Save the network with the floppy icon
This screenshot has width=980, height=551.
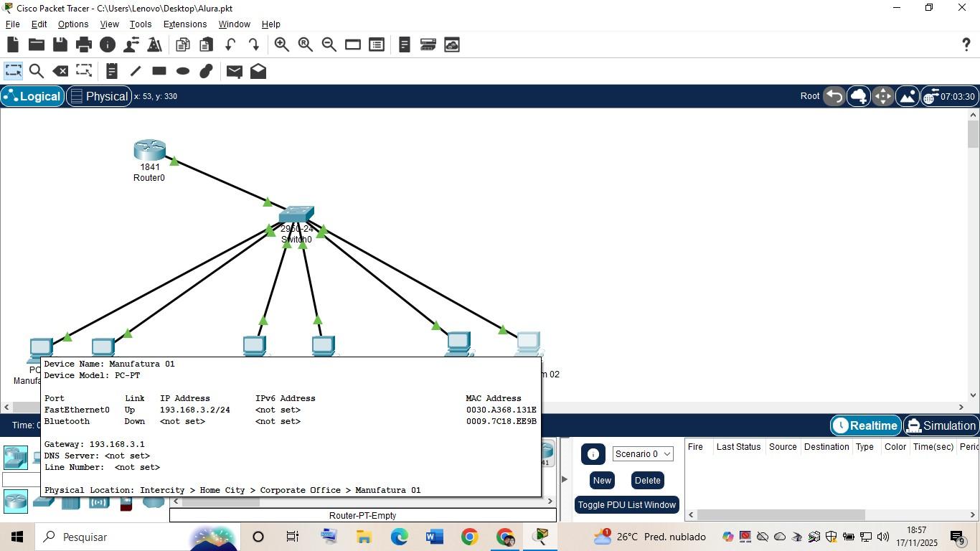point(60,44)
